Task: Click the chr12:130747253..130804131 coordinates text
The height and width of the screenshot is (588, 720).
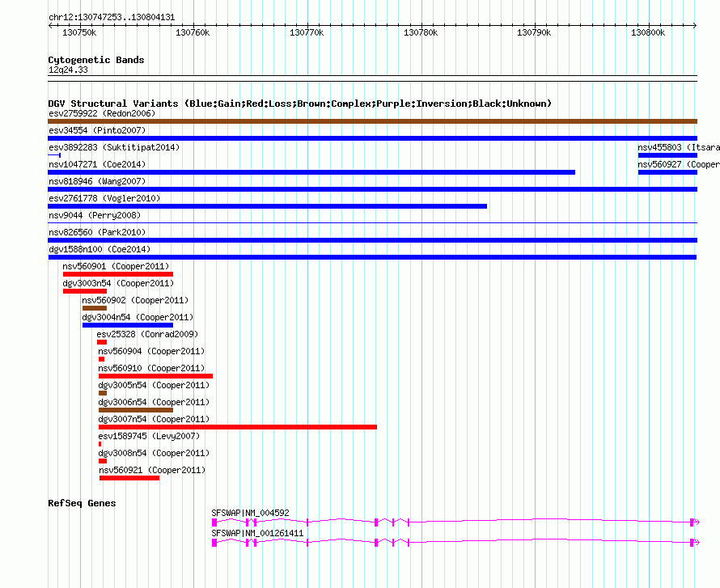Action: point(112,18)
